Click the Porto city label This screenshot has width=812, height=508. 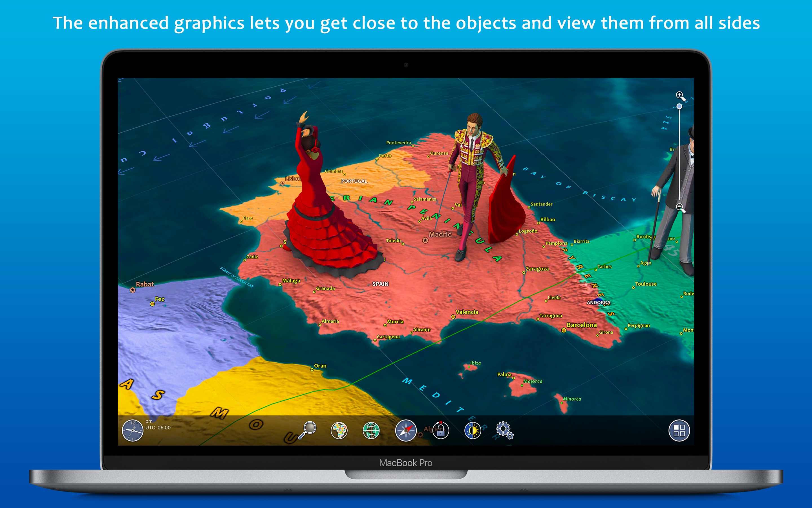click(385, 156)
